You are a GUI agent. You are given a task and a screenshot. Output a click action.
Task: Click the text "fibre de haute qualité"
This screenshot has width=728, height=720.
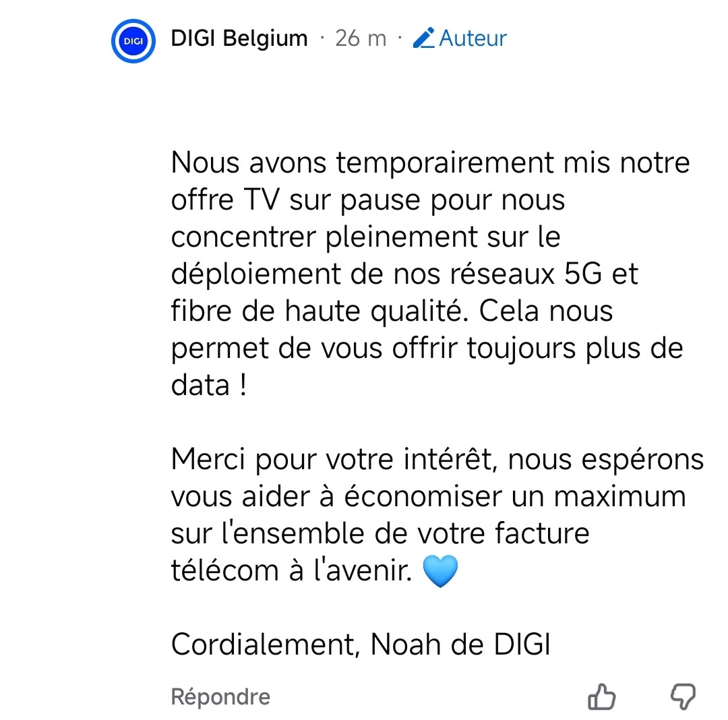point(320,311)
